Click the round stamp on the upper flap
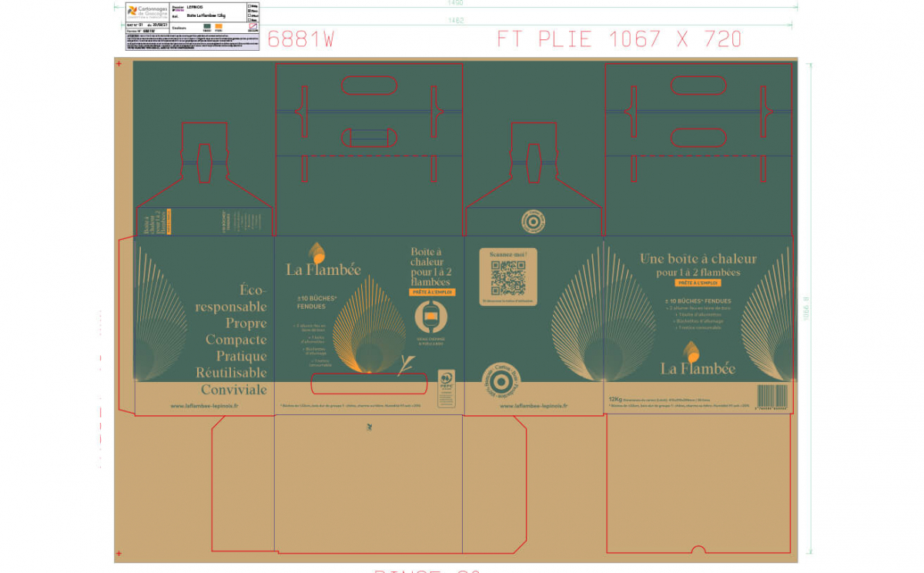The width and height of the screenshot is (924, 573). click(x=533, y=221)
